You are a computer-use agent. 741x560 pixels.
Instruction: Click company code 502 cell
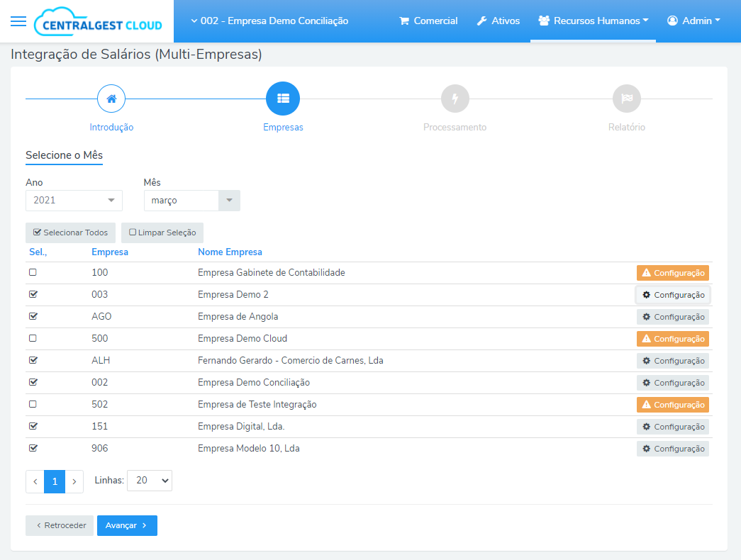pyautogui.click(x=100, y=405)
